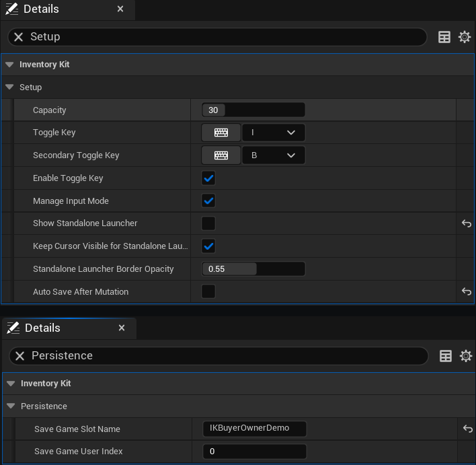
Task: Open property matrix in Persistence Details panel
Action: [x=445, y=356]
